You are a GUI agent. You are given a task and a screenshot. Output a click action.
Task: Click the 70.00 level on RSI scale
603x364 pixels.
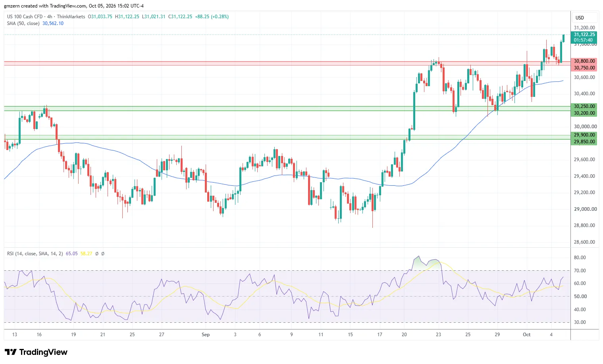pyautogui.click(x=580, y=271)
